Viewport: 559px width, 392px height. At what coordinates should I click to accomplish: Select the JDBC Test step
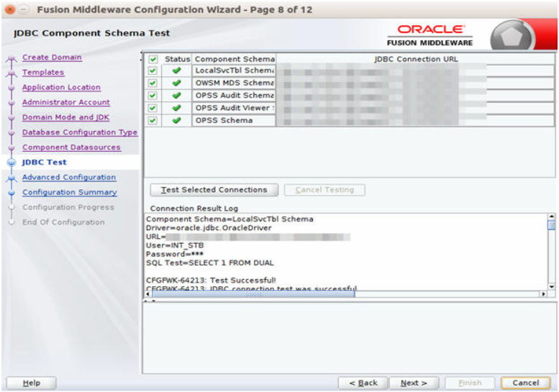click(44, 162)
